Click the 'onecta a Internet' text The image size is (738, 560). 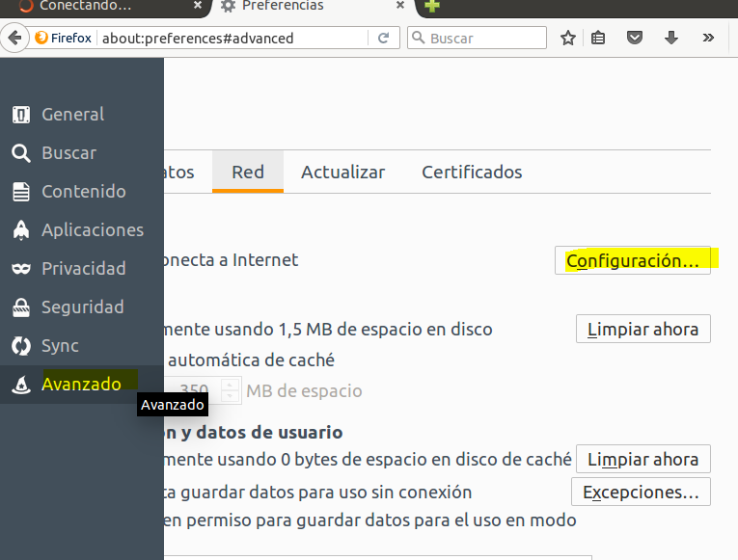tap(231, 260)
